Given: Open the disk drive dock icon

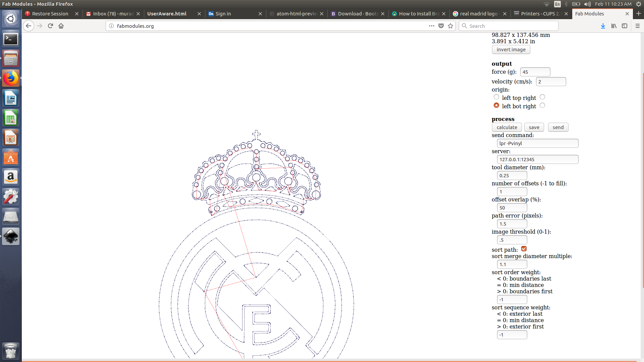Looking at the screenshot, I should 11,217.
